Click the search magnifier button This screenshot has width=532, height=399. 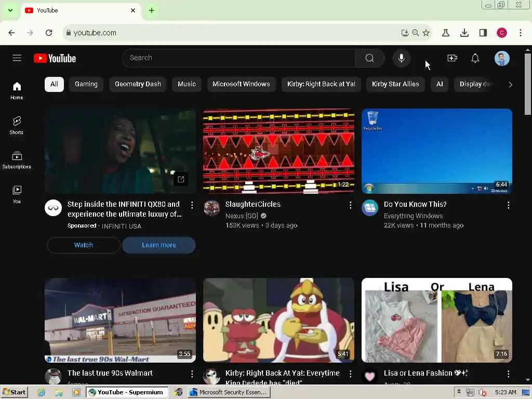coord(369,58)
